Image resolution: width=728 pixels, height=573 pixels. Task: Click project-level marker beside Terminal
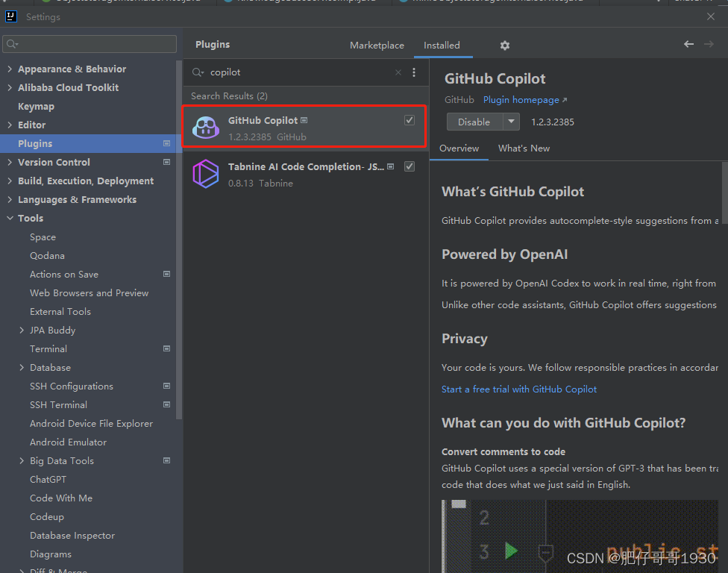pyautogui.click(x=166, y=348)
